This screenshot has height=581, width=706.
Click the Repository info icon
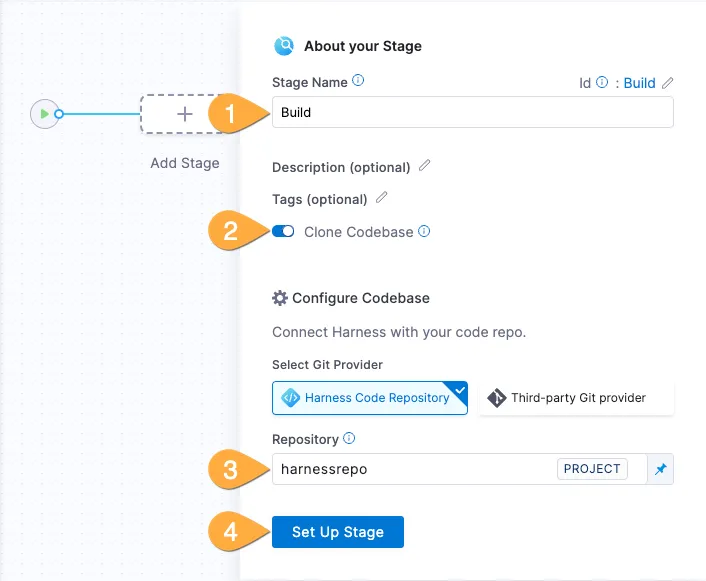click(349, 438)
